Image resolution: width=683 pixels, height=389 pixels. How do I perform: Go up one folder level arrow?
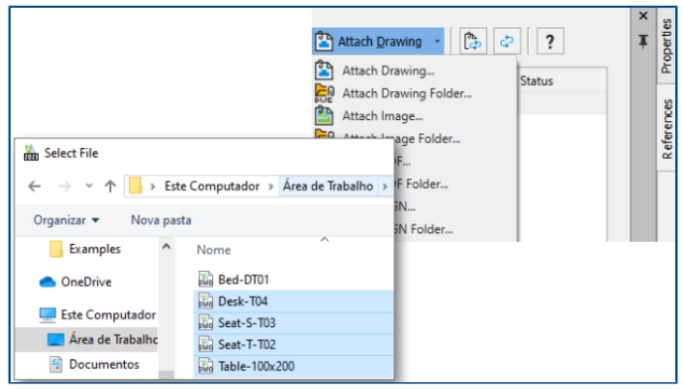point(110,186)
